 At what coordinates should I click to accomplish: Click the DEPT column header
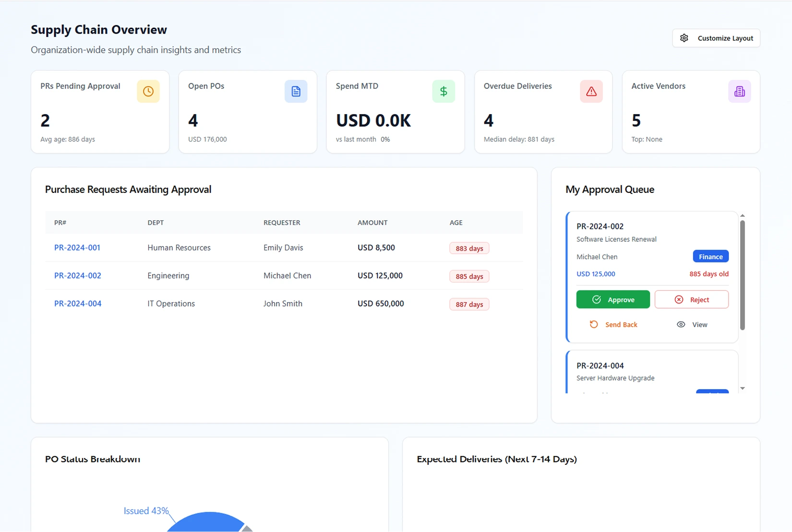(x=156, y=223)
